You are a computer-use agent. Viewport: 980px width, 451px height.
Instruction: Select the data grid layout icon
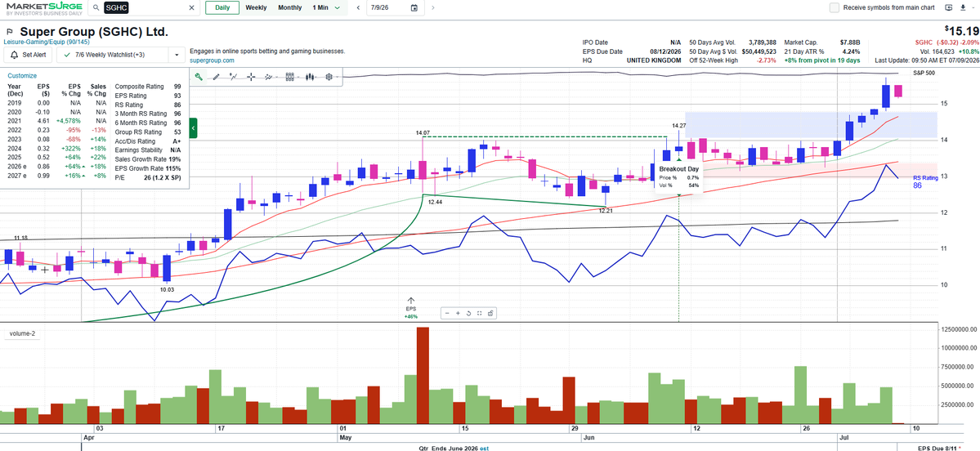tap(289, 77)
